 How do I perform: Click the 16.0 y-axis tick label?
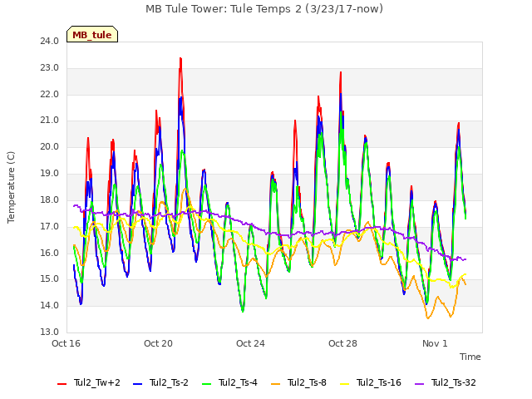(x=50, y=253)
